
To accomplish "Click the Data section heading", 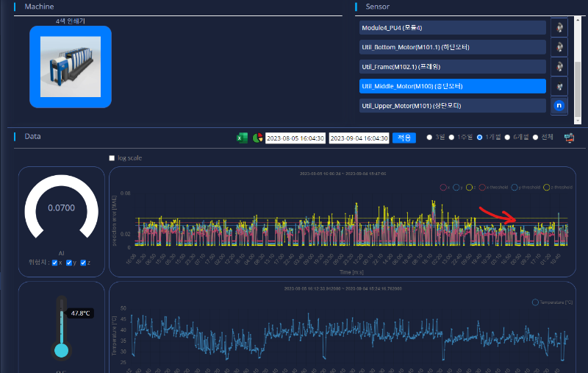I will 32,136.
